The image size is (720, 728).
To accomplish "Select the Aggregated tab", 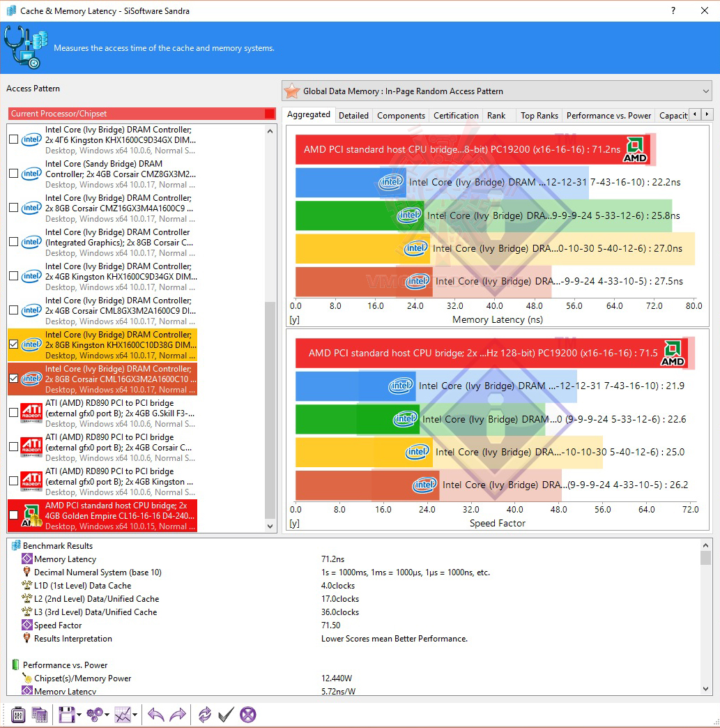I will point(308,114).
